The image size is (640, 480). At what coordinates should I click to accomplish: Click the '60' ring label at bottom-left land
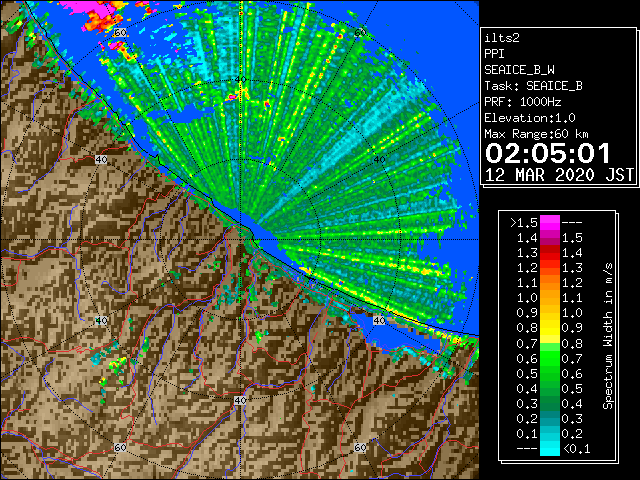[x=120, y=447]
